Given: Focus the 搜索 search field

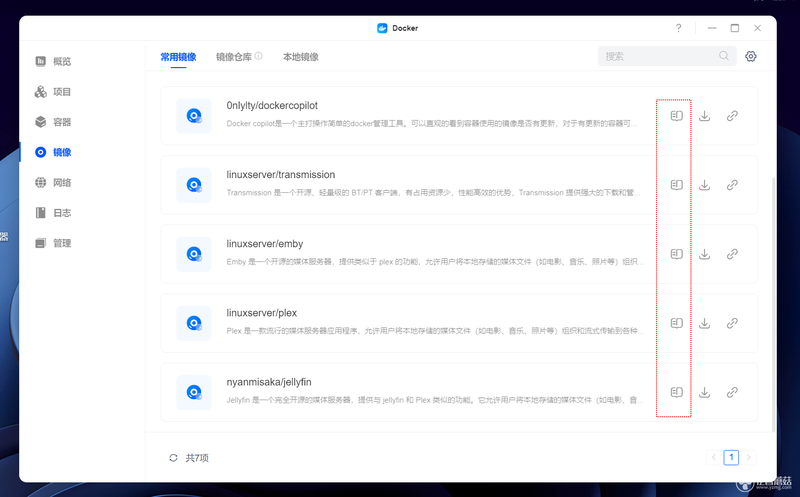Looking at the screenshot, I should (x=667, y=56).
